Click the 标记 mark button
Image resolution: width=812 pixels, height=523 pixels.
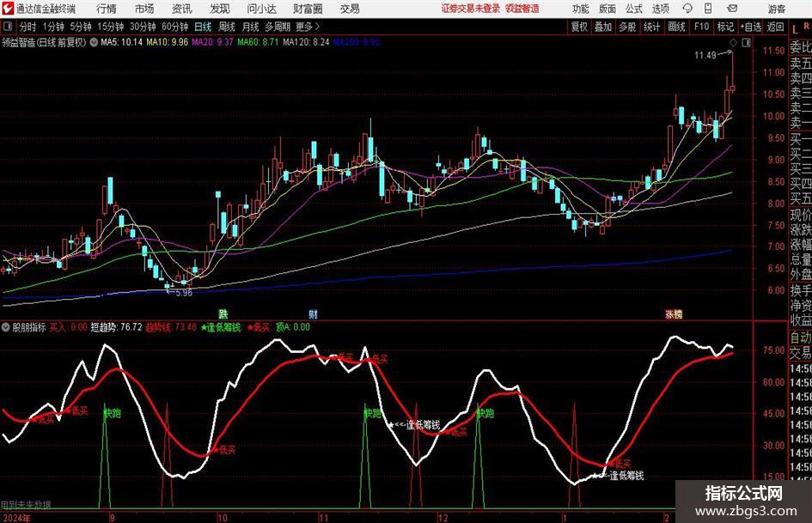725,27
